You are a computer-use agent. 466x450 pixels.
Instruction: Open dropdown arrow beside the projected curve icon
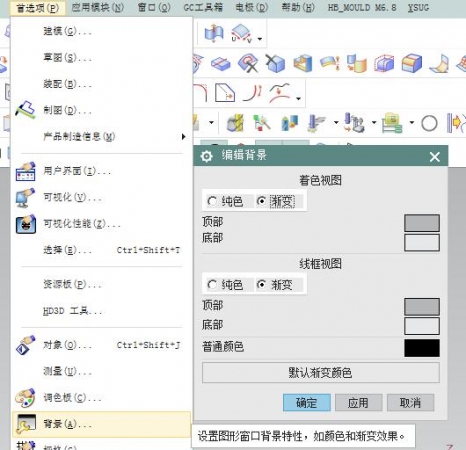coord(298,98)
